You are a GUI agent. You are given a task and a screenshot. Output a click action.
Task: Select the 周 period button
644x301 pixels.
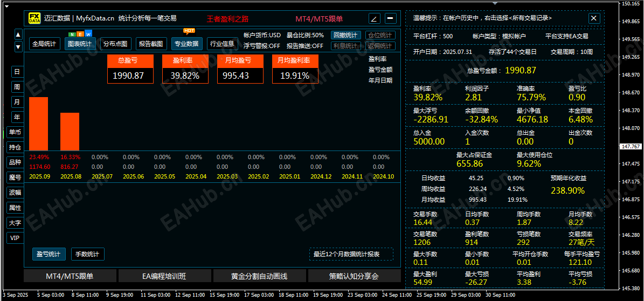pyautogui.click(x=17, y=87)
